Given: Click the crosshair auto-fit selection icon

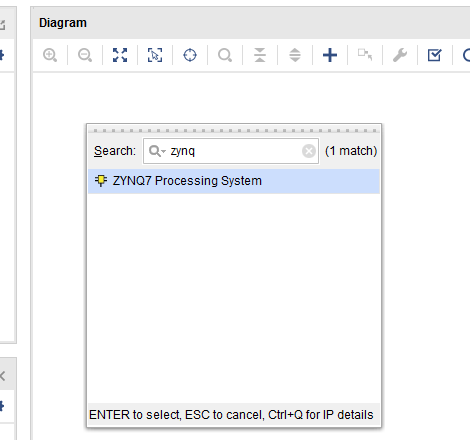Looking at the screenshot, I should click(x=190, y=55).
